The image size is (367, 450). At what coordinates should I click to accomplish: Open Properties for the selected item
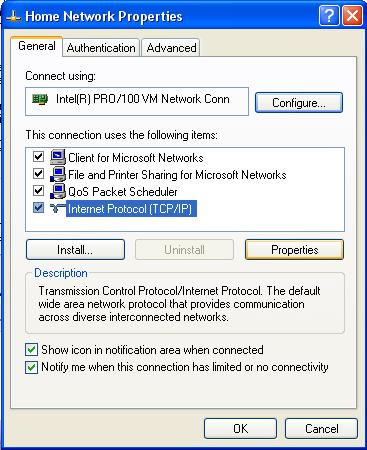[x=294, y=250]
